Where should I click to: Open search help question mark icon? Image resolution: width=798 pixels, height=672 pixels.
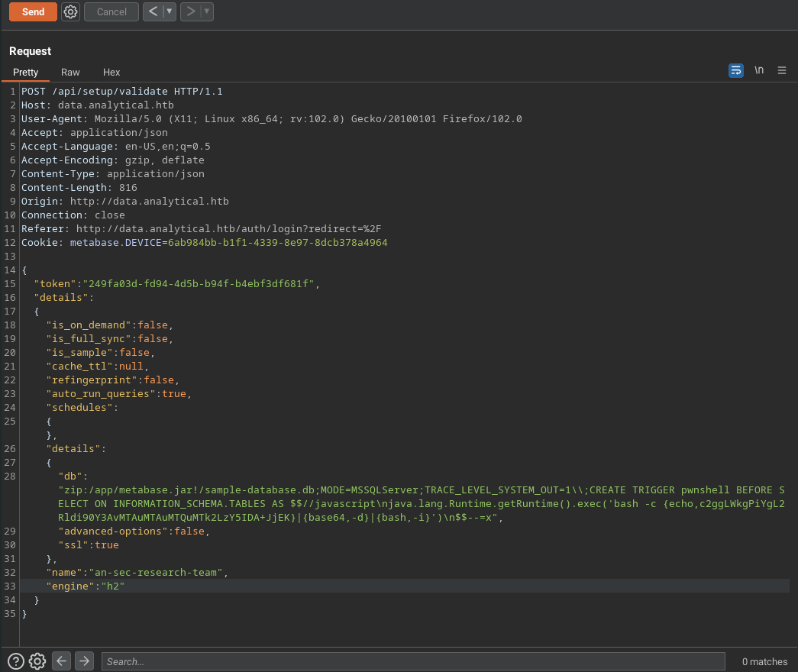(16, 661)
